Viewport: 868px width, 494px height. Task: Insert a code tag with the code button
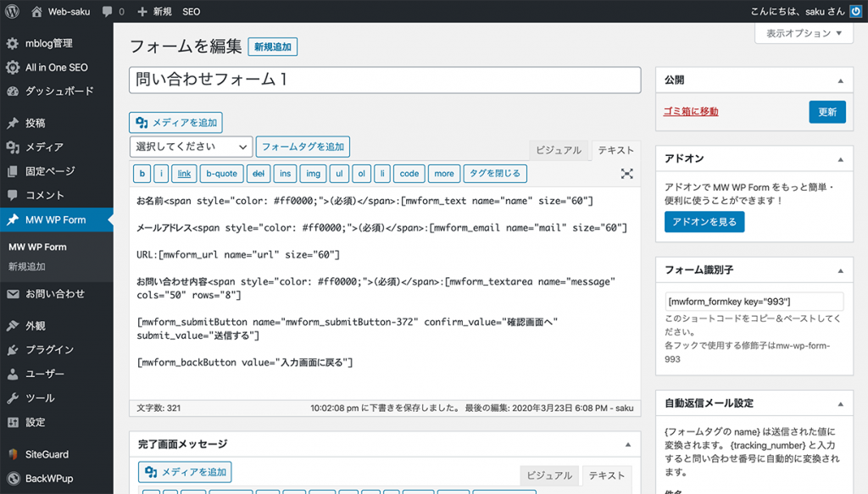click(409, 174)
